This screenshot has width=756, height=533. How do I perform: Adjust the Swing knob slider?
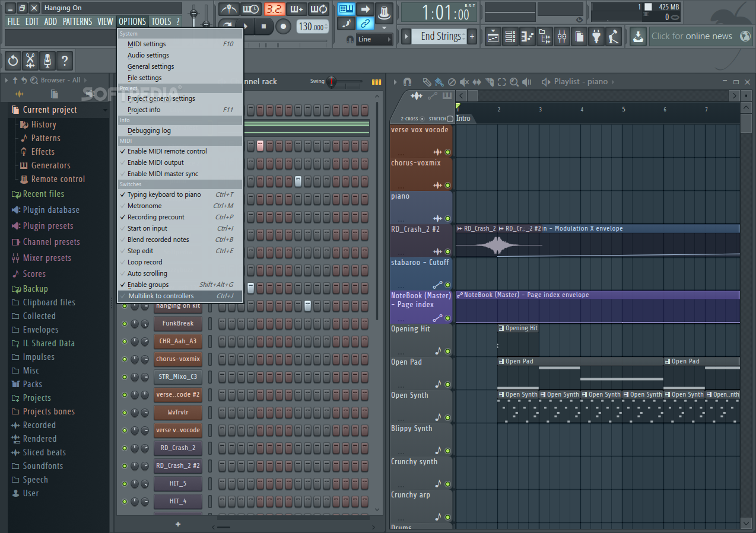click(x=331, y=82)
